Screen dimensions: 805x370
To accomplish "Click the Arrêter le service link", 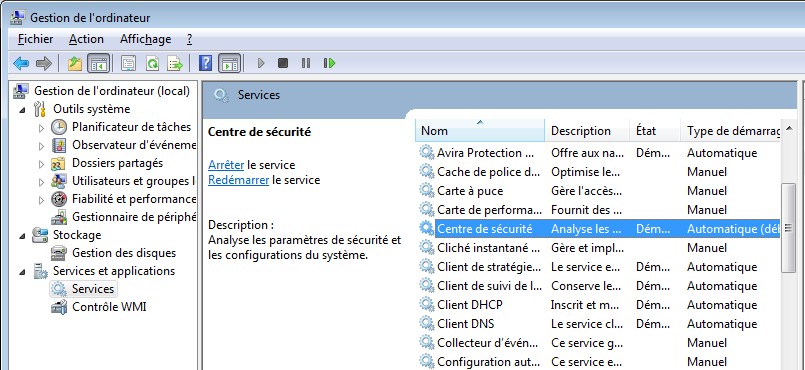I will click(226, 165).
